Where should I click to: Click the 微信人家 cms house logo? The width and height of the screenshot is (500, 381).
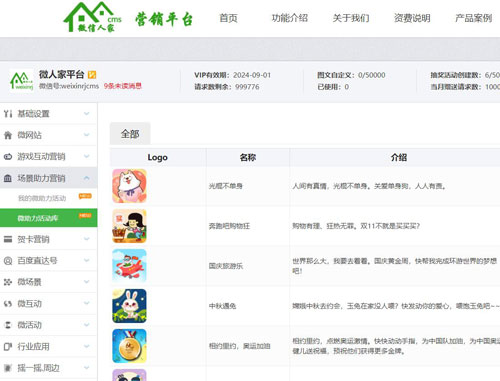point(92,17)
